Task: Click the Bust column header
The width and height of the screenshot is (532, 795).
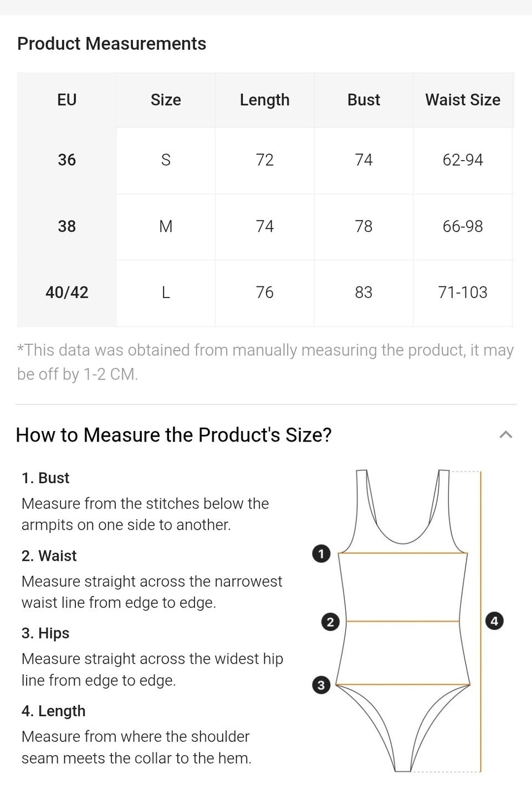Action: pyautogui.click(x=364, y=100)
